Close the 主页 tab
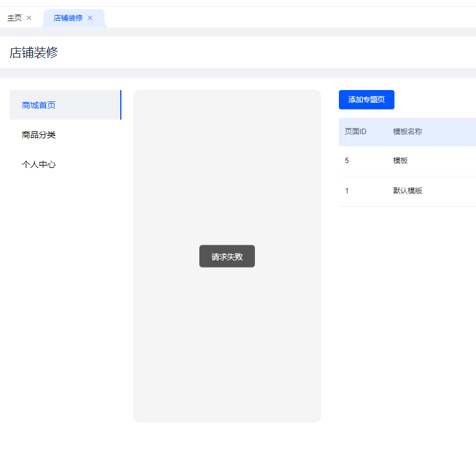Image resolution: width=476 pixels, height=461 pixels. (29, 18)
